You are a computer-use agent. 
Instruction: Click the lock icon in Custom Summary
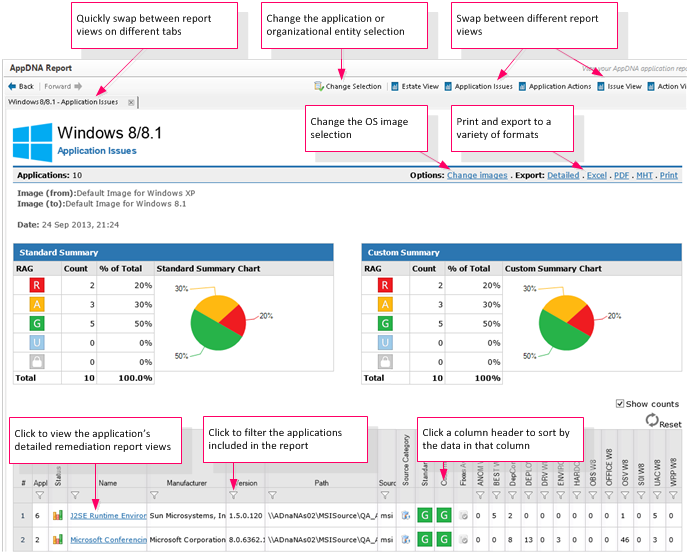pyautogui.click(x=385, y=362)
